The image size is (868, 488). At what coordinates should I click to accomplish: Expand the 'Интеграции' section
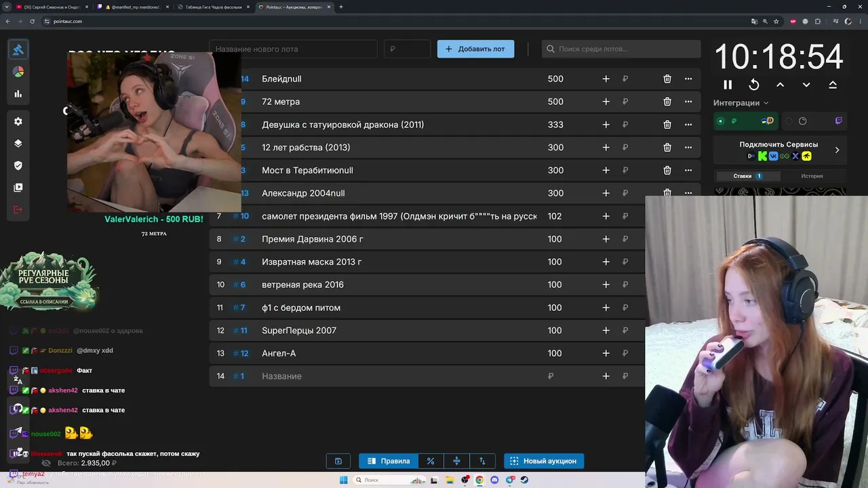click(741, 103)
